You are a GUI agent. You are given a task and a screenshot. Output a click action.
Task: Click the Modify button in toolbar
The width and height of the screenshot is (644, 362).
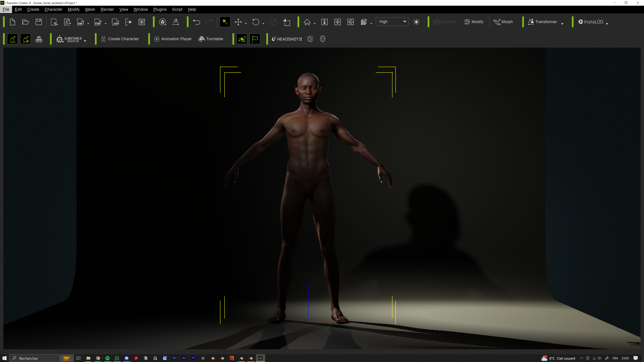pos(473,22)
